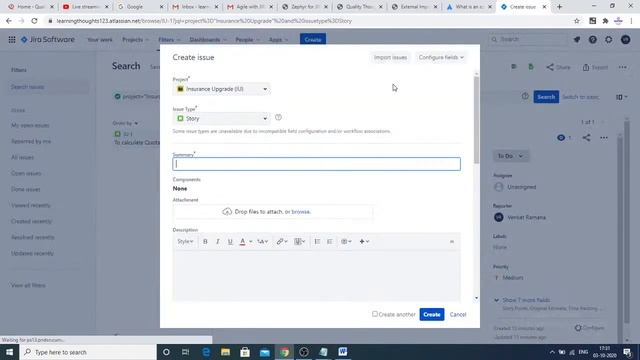Open the Issue Type Story dropdown
The image size is (640, 360).
click(221, 118)
